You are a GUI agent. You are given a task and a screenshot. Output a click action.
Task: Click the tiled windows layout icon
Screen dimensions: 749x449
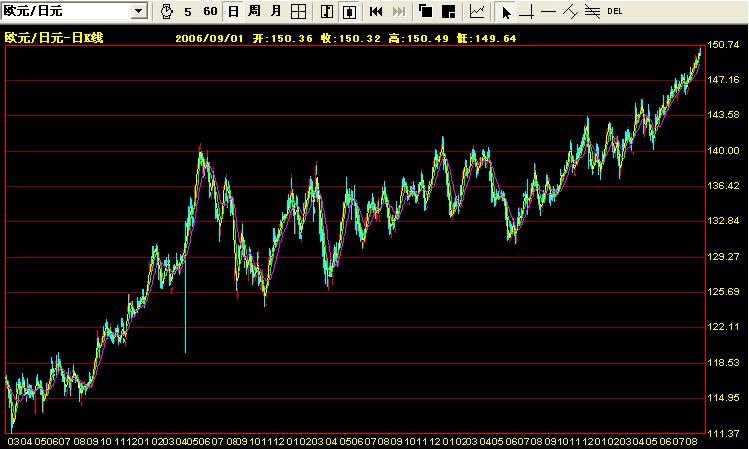pos(448,11)
